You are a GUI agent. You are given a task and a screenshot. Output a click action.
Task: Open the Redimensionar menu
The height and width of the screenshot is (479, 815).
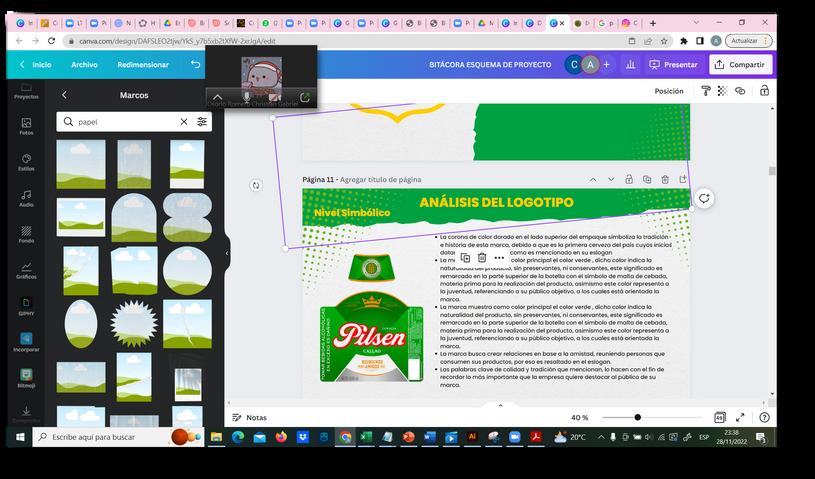(x=143, y=64)
